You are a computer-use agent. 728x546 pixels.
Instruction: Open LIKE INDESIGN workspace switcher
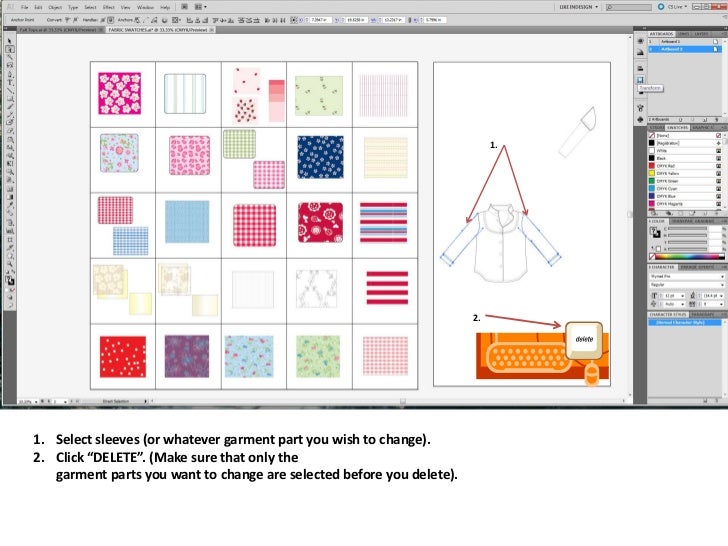tap(578, 7)
